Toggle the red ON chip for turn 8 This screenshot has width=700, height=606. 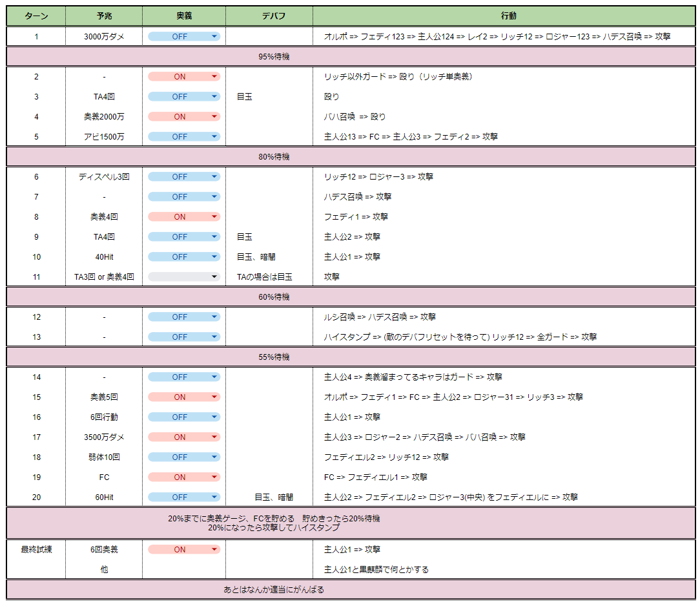(184, 217)
